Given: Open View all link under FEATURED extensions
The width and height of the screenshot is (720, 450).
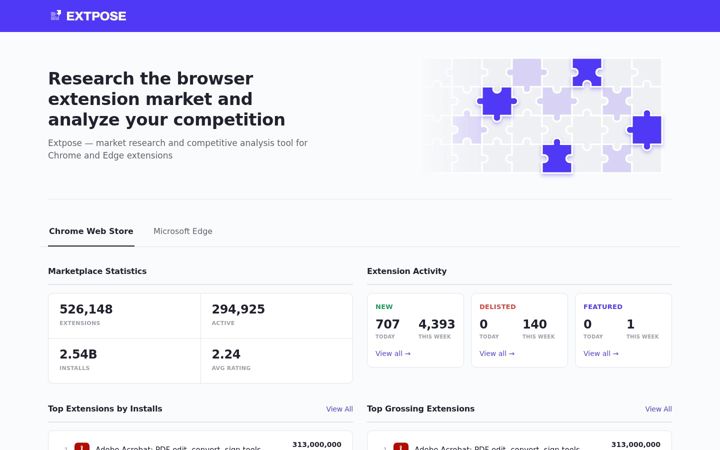Looking at the screenshot, I should pyautogui.click(x=601, y=354).
